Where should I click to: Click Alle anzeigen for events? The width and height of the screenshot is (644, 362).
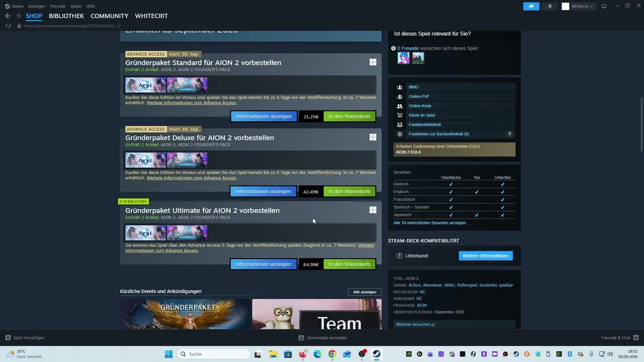[365, 292]
